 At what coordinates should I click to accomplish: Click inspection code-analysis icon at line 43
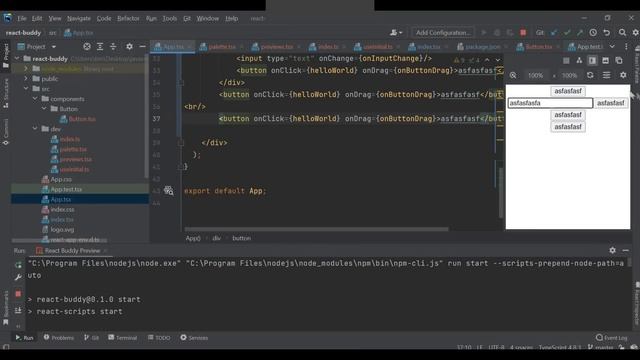(169, 191)
